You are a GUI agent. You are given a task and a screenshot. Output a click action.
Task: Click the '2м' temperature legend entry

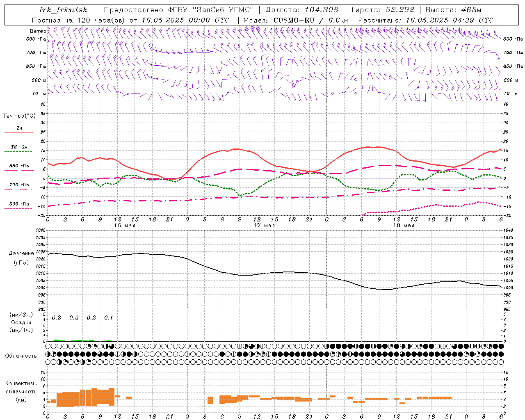(x=19, y=128)
